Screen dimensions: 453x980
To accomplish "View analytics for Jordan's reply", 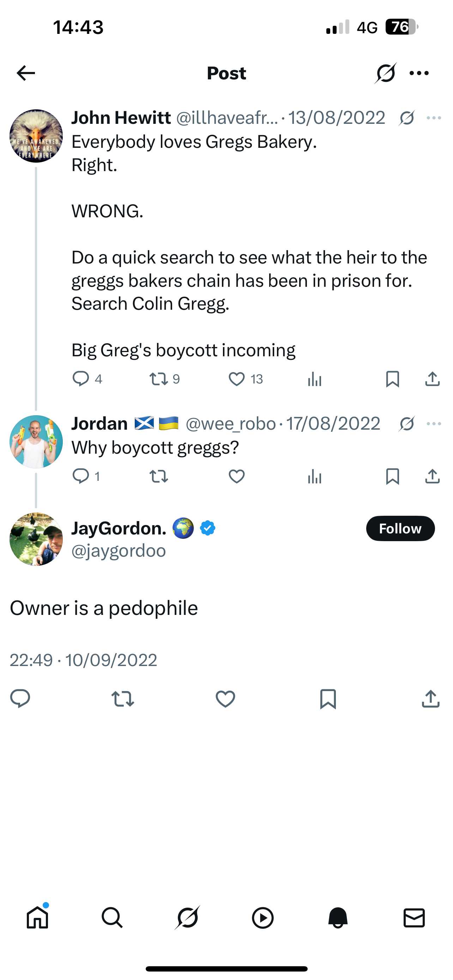I will pyautogui.click(x=315, y=476).
